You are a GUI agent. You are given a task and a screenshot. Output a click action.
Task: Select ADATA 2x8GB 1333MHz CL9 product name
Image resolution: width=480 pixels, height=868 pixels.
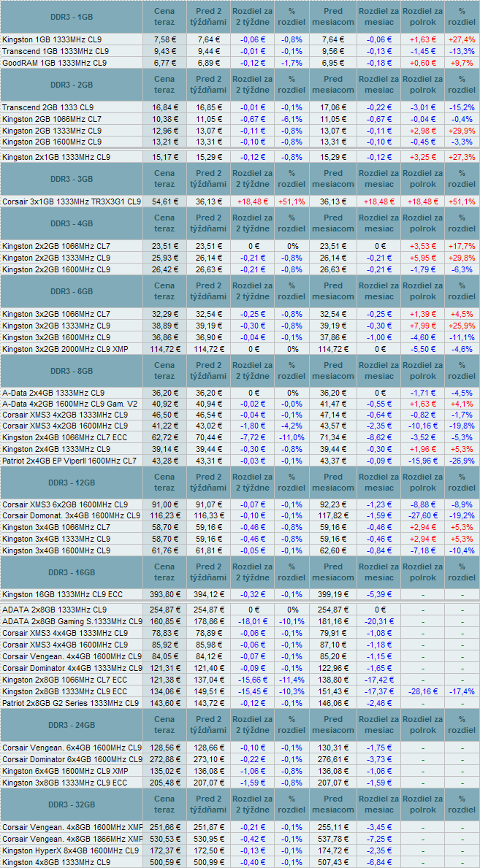(x=55, y=610)
